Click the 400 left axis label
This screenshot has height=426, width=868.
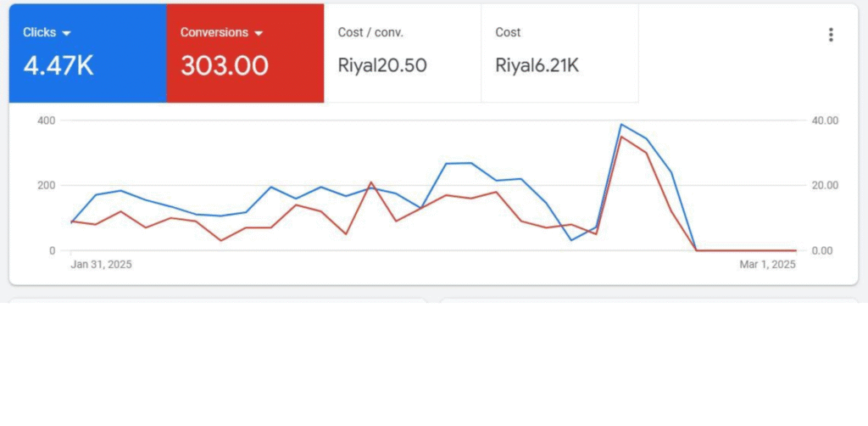[x=47, y=121]
